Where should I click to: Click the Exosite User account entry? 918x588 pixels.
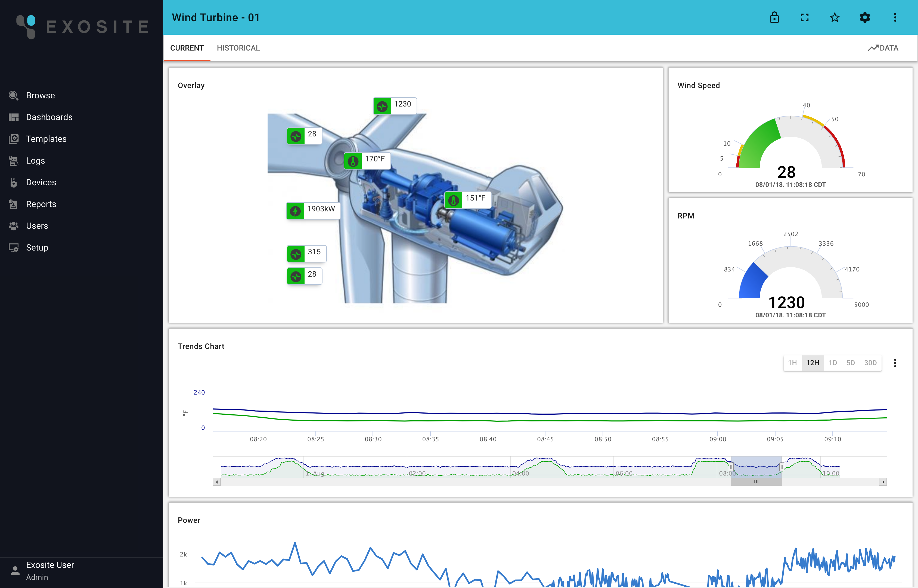[x=50, y=570]
